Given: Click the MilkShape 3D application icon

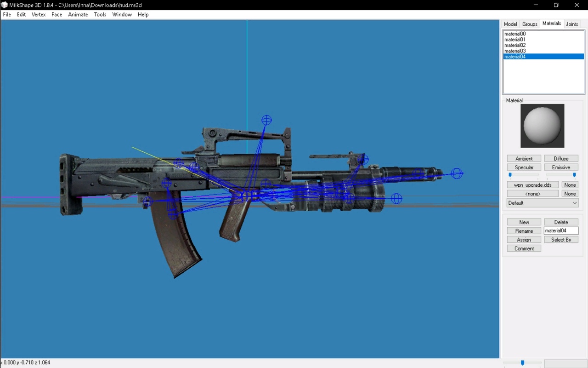Looking at the screenshot, I should [5, 5].
